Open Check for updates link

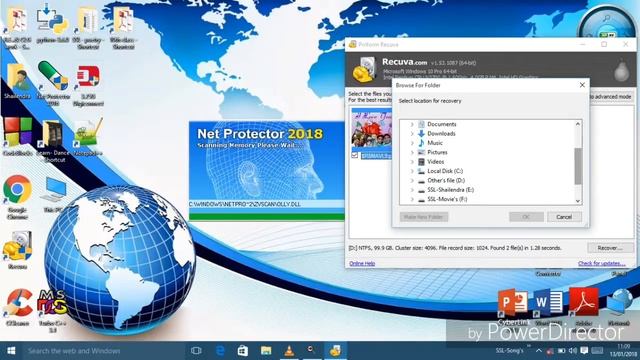pos(602,264)
